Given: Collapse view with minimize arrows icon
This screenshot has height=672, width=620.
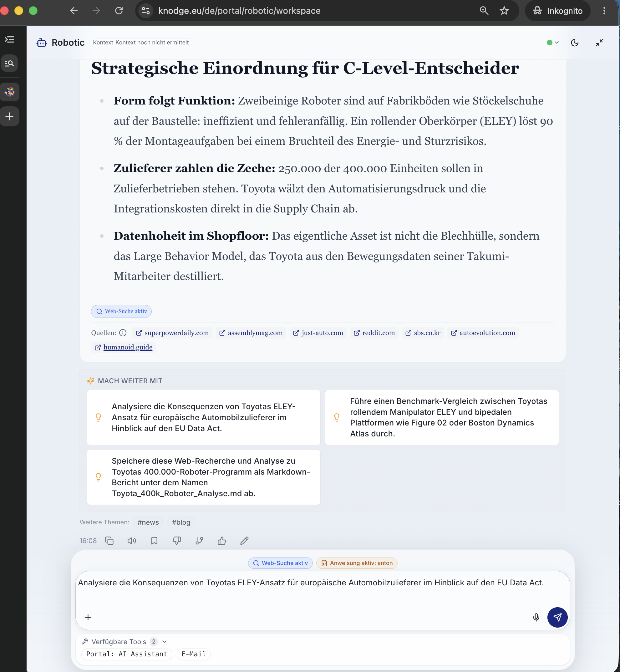Looking at the screenshot, I should (x=599, y=43).
